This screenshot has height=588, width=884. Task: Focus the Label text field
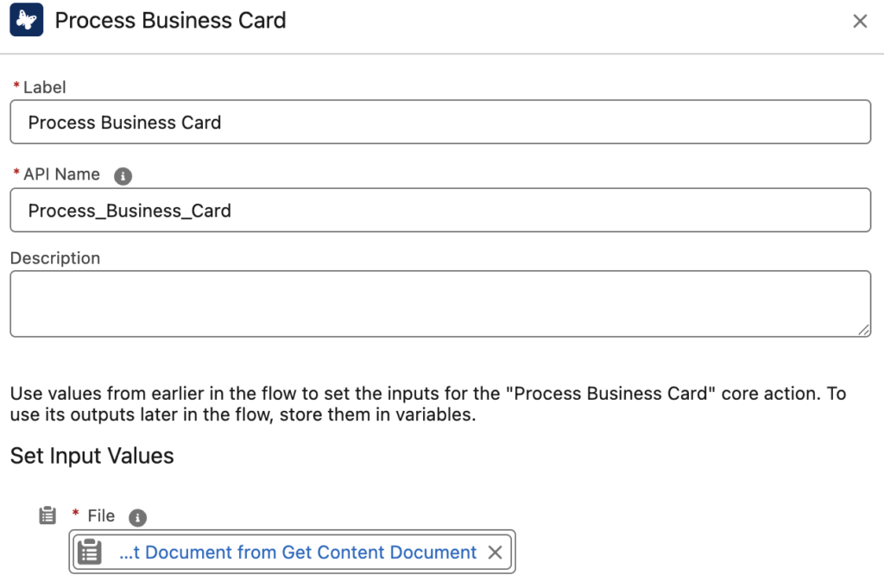[440, 123]
